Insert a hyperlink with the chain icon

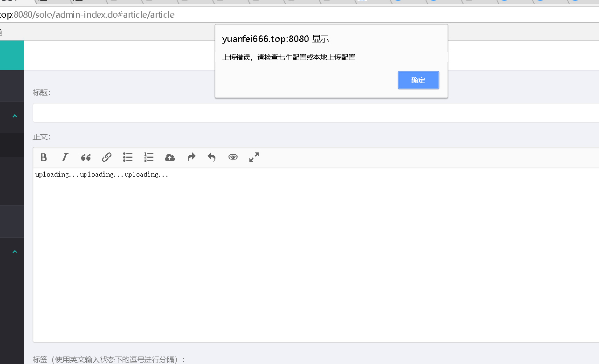coord(107,158)
